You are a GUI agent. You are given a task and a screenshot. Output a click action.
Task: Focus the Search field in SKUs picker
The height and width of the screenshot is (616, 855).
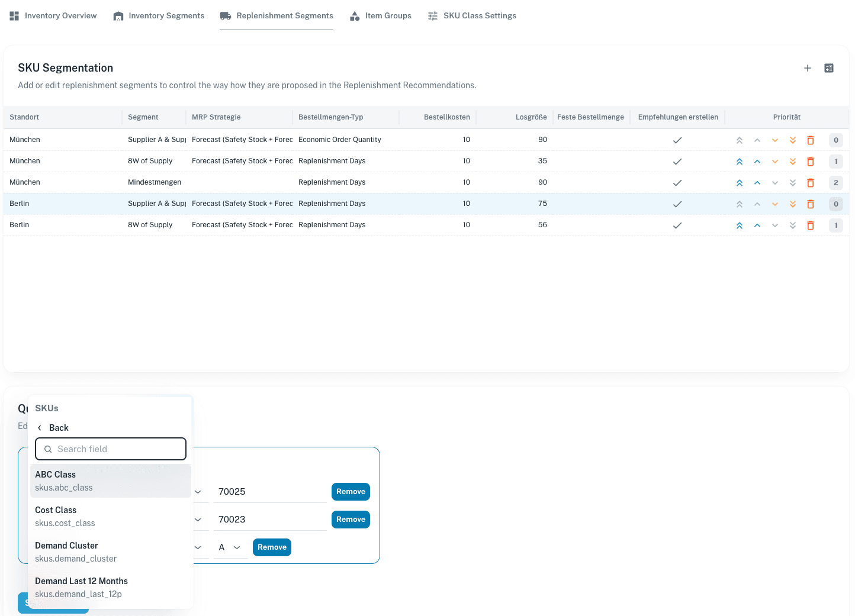point(111,449)
